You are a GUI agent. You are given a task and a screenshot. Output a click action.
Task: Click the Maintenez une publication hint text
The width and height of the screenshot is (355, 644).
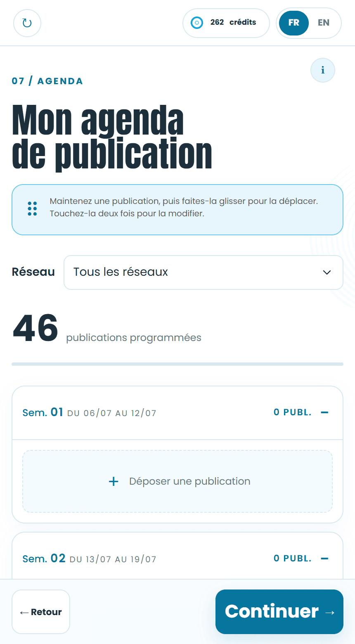click(x=184, y=208)
